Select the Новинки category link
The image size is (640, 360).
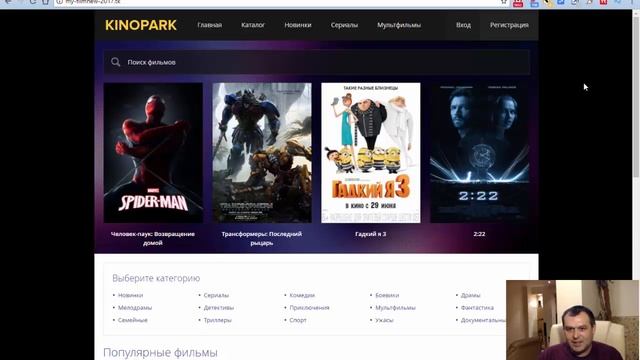[130, 295]
